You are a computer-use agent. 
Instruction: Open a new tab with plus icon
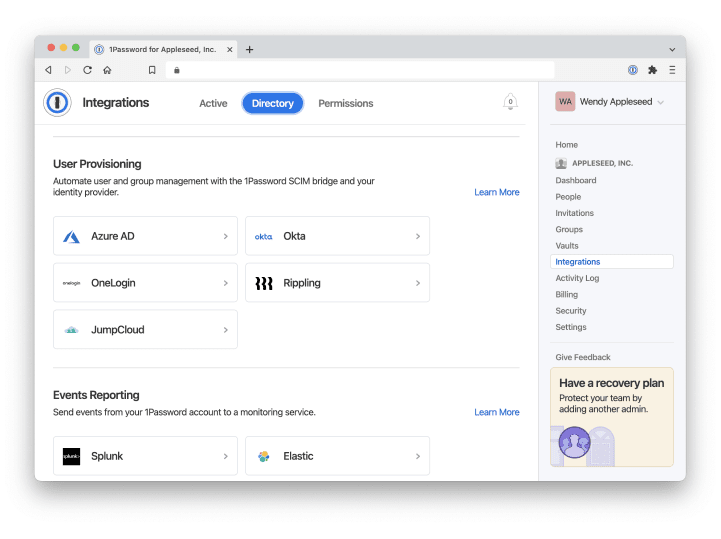[249, 49]
